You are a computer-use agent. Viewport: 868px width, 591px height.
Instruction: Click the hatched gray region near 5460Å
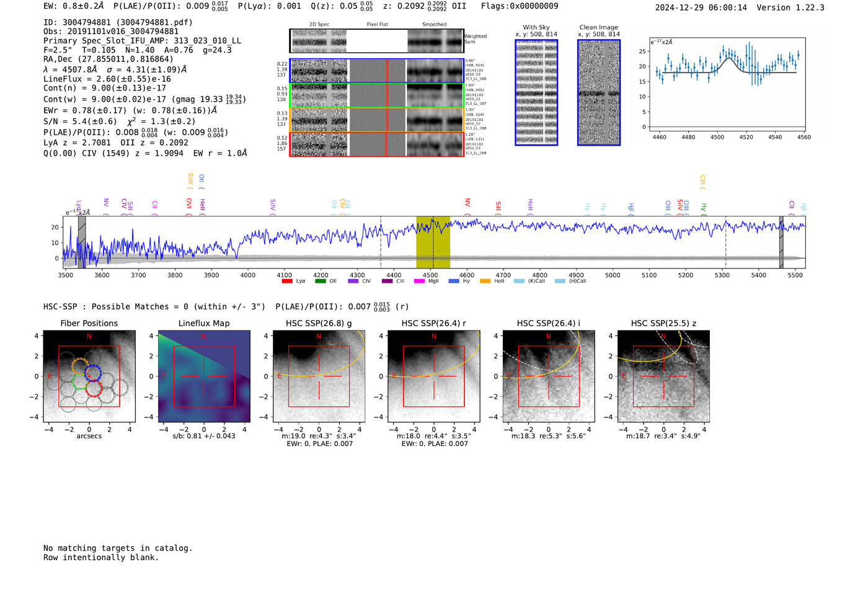(781, 242)
